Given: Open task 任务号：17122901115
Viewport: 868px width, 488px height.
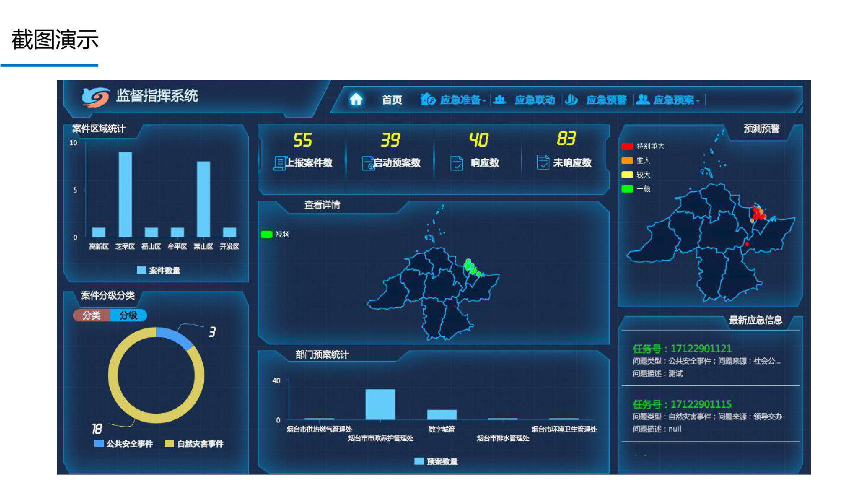Looking at the screenshot, I should pos(682,404).
